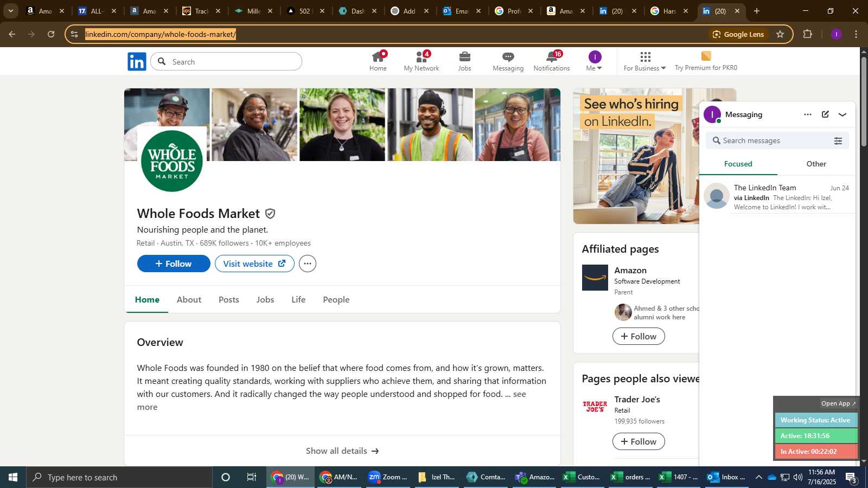Open Chrome profile avatar
This screenshot has height=488, width=868.
(837, 34)
